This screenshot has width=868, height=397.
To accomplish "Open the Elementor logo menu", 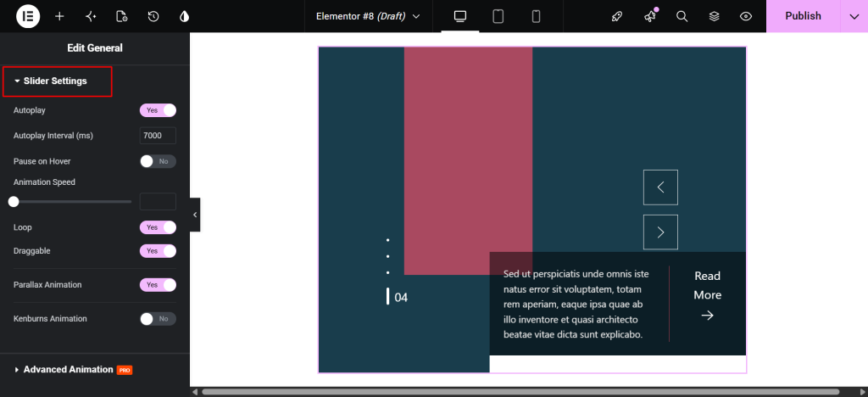I will pos(28,16).
